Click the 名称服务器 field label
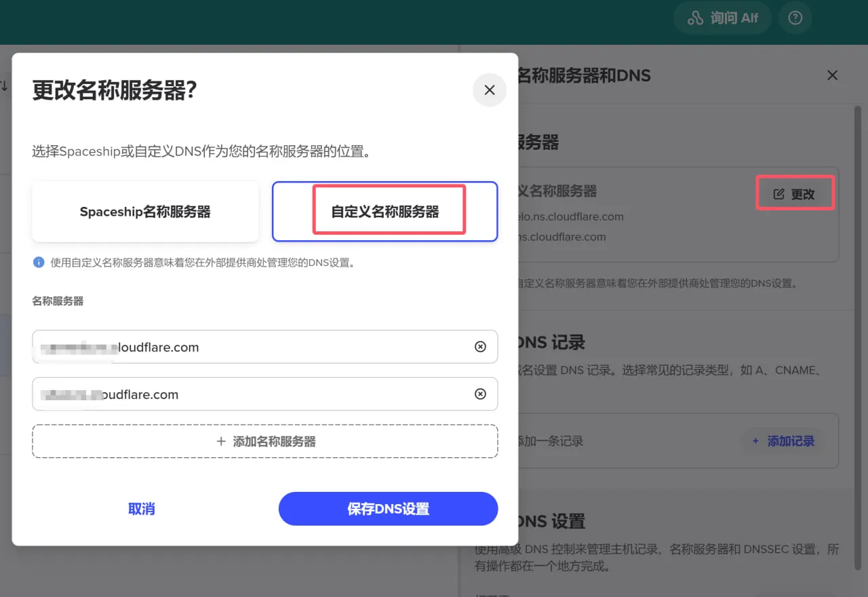Viewport: 868px width, 597px height. tap(58, 301)
